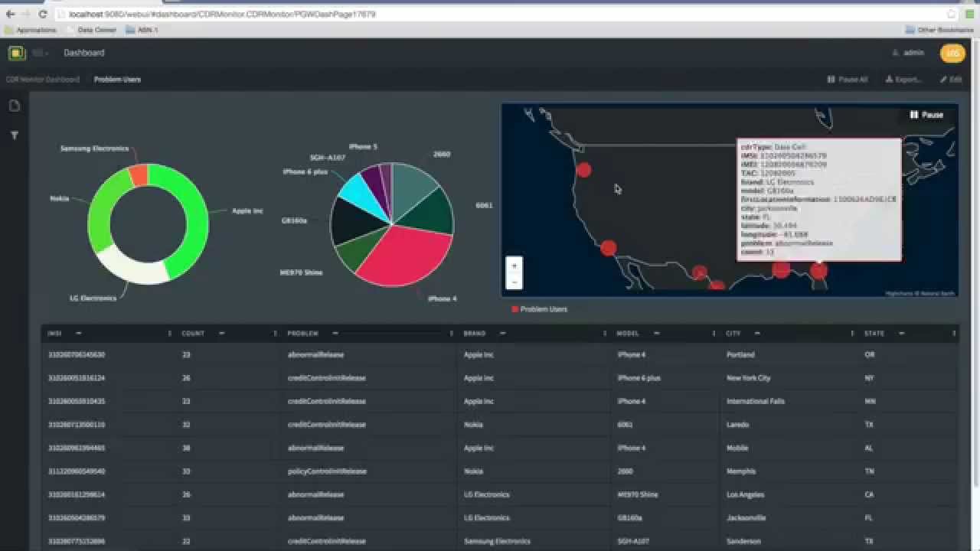Click the Mobile city cell
This screenshot has width=980, height=551.
pos(738,448)
